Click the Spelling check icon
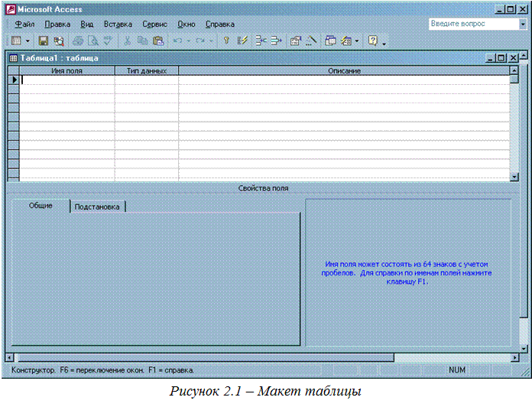The height and width of the screenshot is (407, 532). [108, 41]
